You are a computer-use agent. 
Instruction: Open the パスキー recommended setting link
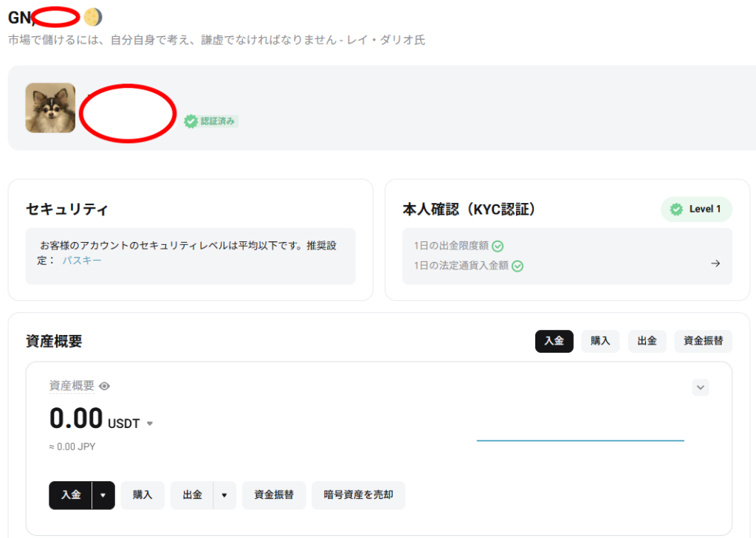(82, 261)
